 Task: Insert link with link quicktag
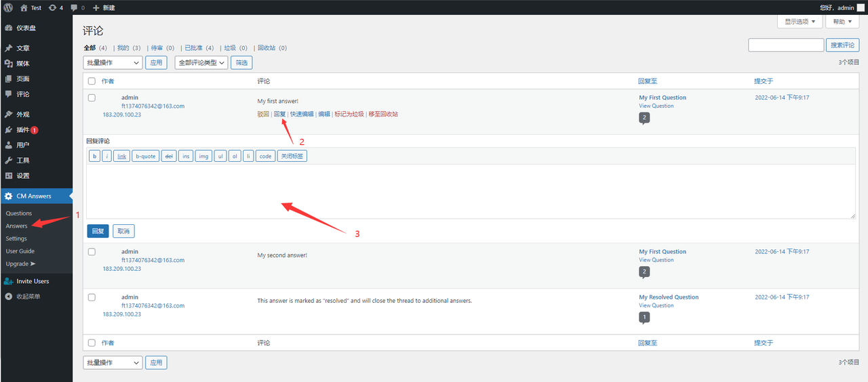tap(122, 156)
